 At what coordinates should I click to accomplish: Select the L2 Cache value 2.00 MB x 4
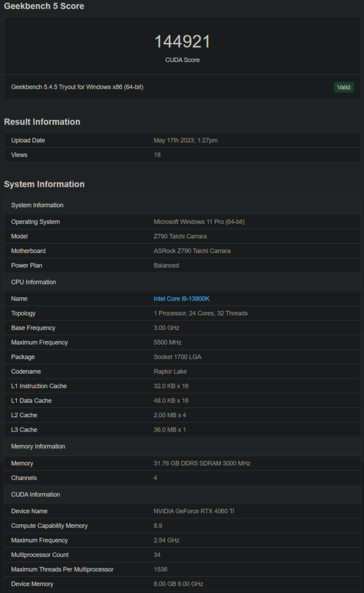170,415
